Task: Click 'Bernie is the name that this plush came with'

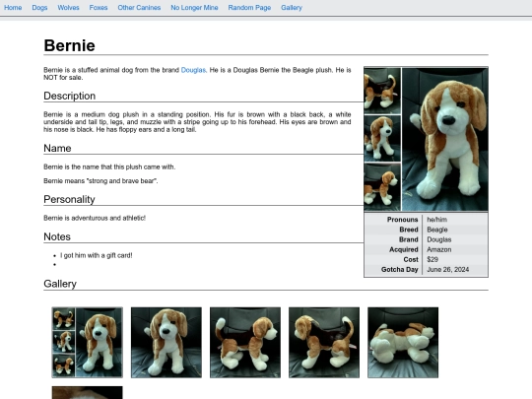Action: (109, 166)
